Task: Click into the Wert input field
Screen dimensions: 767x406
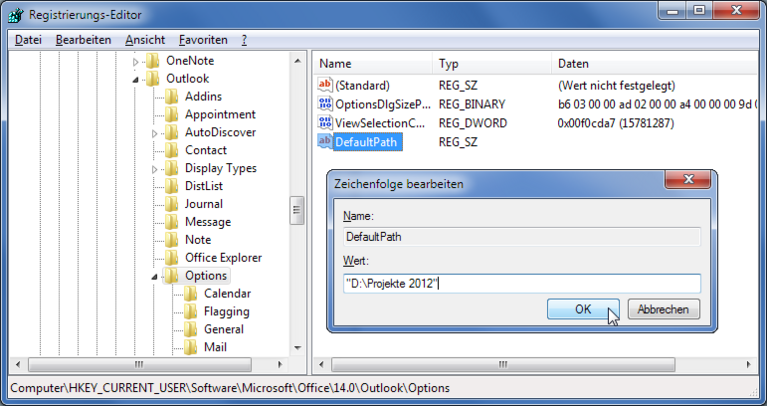Action: pos(520,284)
